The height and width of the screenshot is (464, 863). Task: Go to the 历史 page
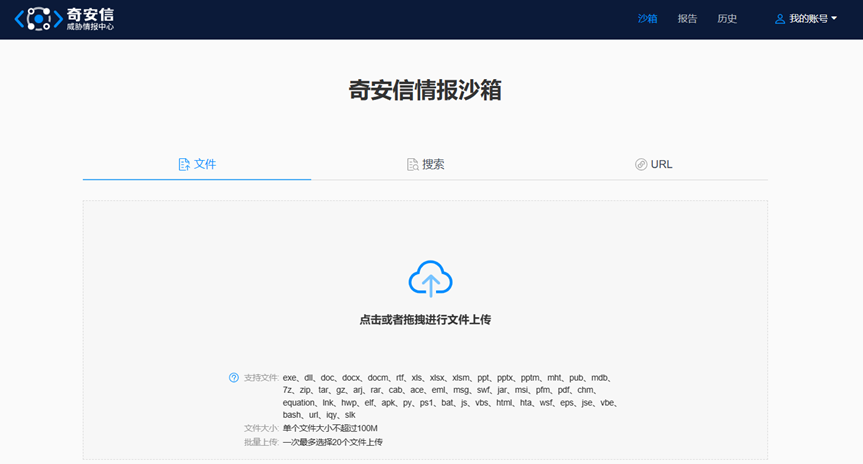click(x=727, y=19)
